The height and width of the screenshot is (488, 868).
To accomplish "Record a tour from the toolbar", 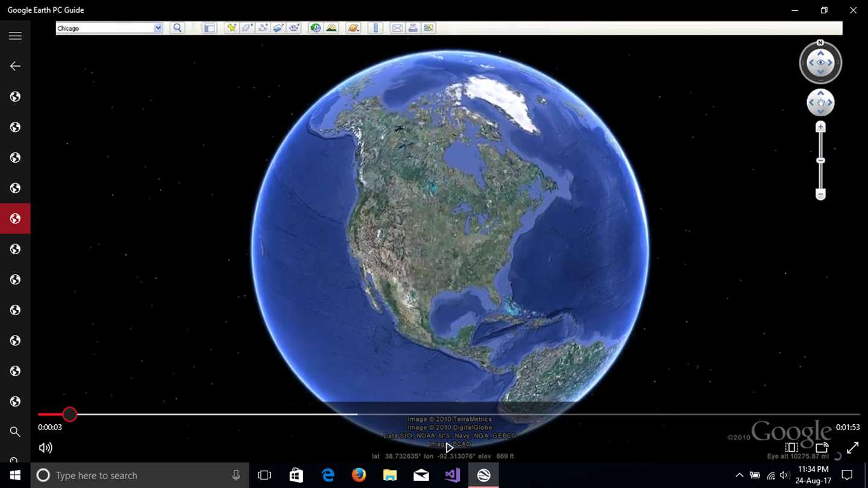I will (294, 28).
